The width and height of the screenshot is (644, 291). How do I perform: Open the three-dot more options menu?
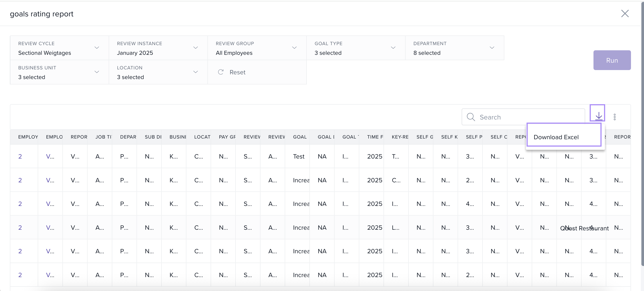pyautogui.click(x=614, y=117)
